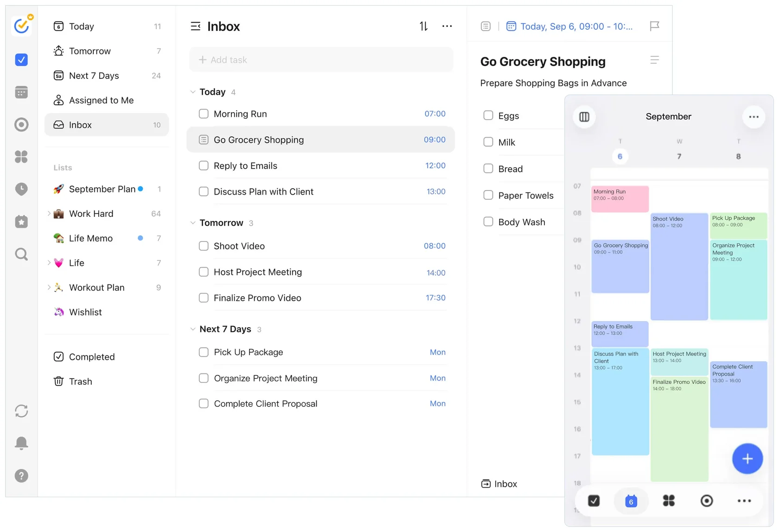Select the pink Morning Run calendar block
Viewport: 779px width, 532px height.
(x=620, y=199)
